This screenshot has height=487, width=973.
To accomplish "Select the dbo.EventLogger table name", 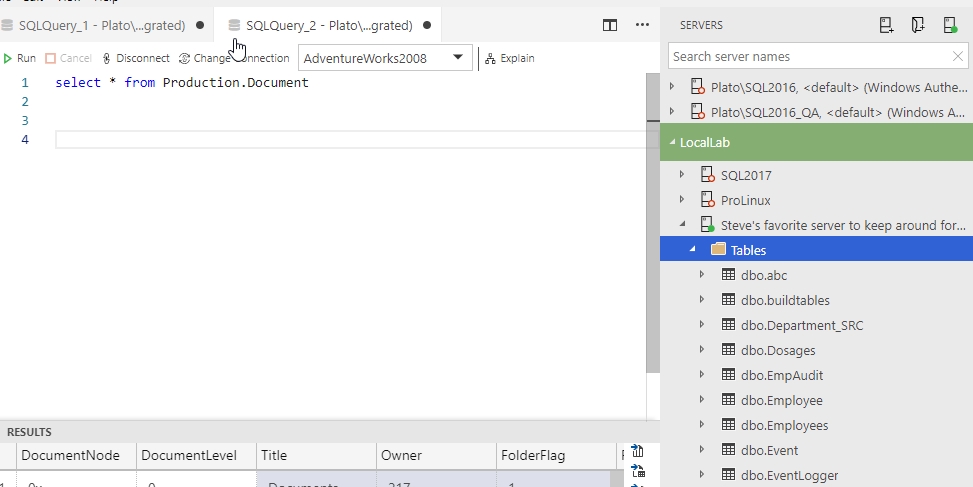I will pyautogui.click(x=789, y=475).
